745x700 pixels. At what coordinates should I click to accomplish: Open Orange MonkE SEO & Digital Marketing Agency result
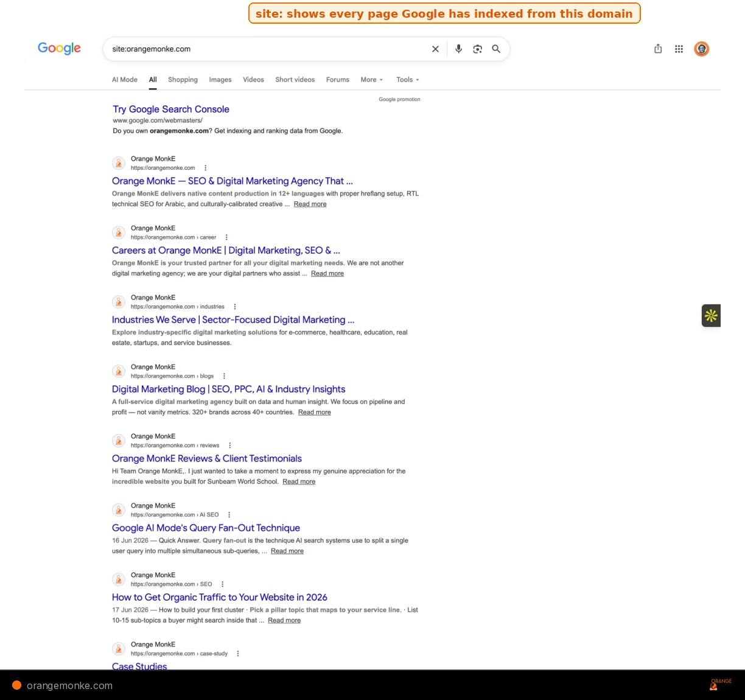pos(233,181)
